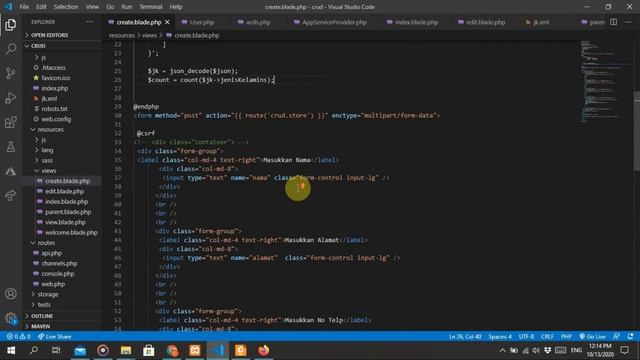Open web.php in routes folder

53,284
